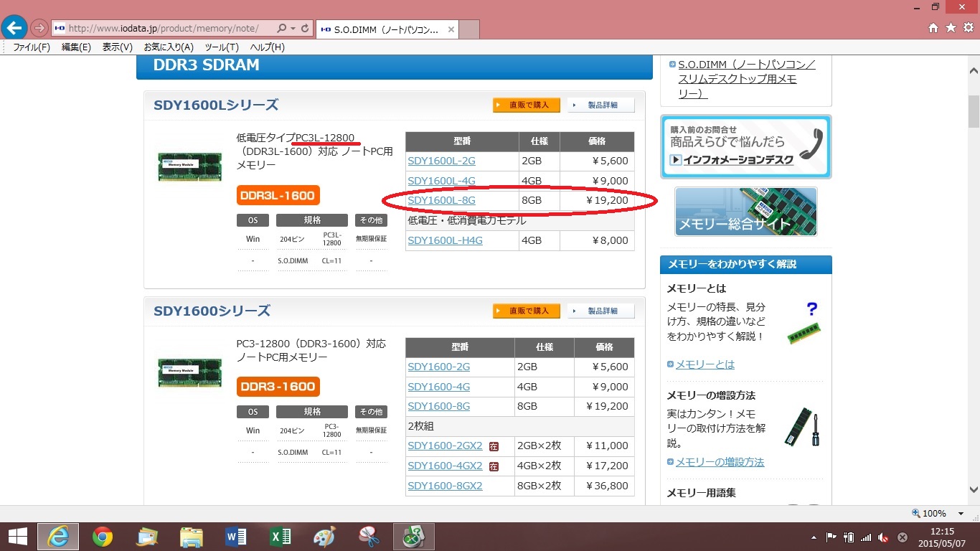The image size is (980, 551).
Task: Open the Tools gear menu
Action: pos(968,28)
